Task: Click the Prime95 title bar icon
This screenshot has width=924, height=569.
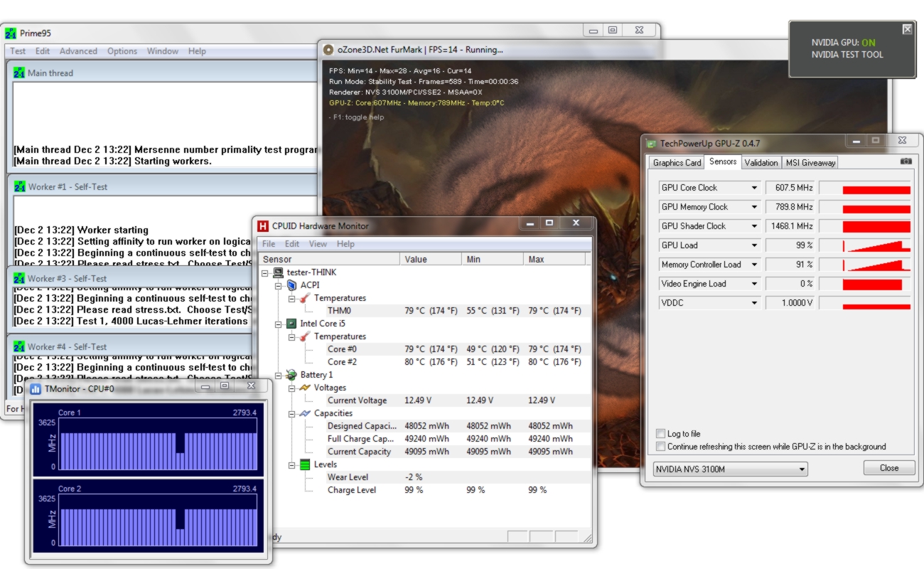Action: (11, 33)
